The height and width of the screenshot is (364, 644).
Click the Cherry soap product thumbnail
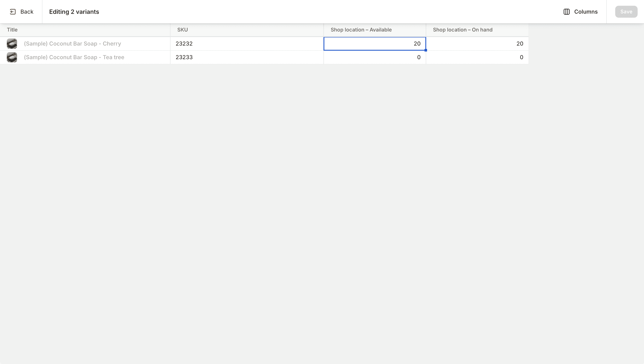pos(12,43)
